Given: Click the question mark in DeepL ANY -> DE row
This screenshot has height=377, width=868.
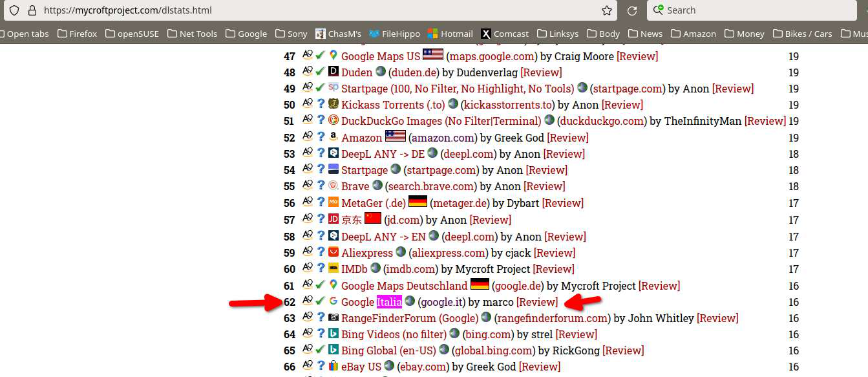Looking at the screenshot, I should tap(320, 153).
